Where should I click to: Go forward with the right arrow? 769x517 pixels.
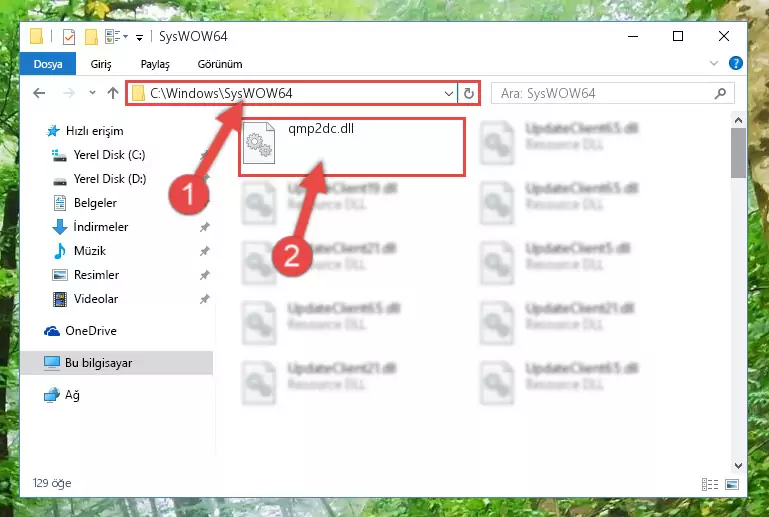(69, 93)
